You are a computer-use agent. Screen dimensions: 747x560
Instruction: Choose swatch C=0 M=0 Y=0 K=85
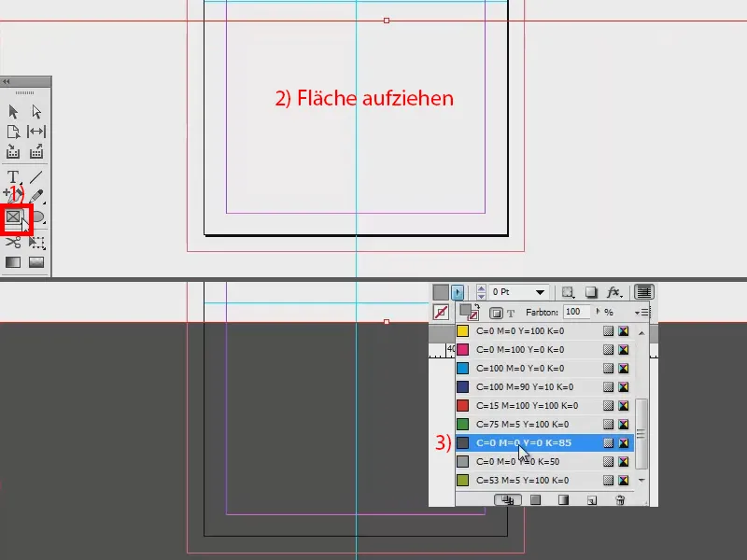click(544, 442)
